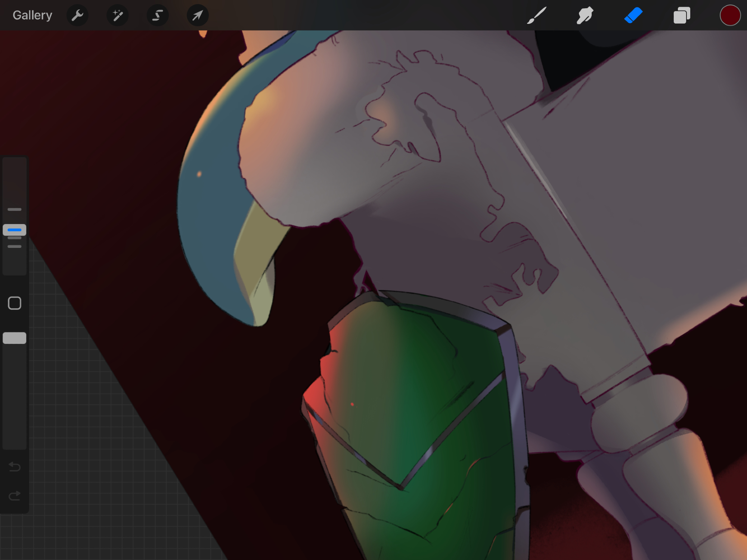Activate the Selection tool
This screenshot has width=747, height=560.
pos(158,15)
